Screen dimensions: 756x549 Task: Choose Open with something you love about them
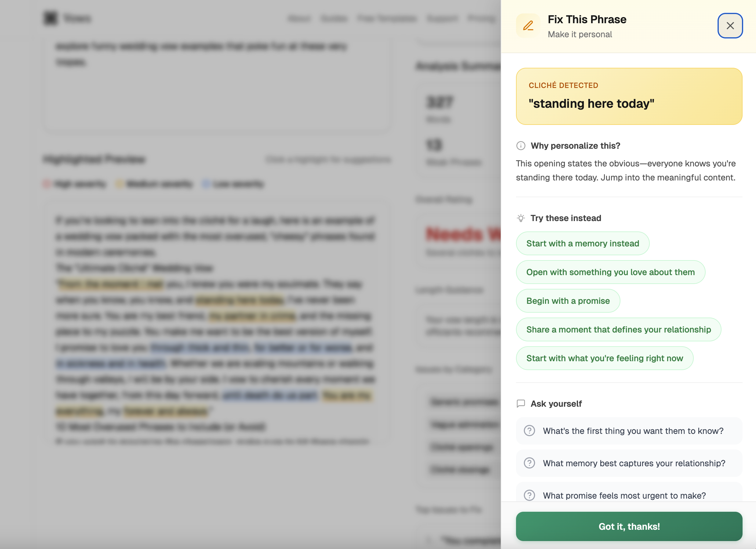(x=610, y=272)
